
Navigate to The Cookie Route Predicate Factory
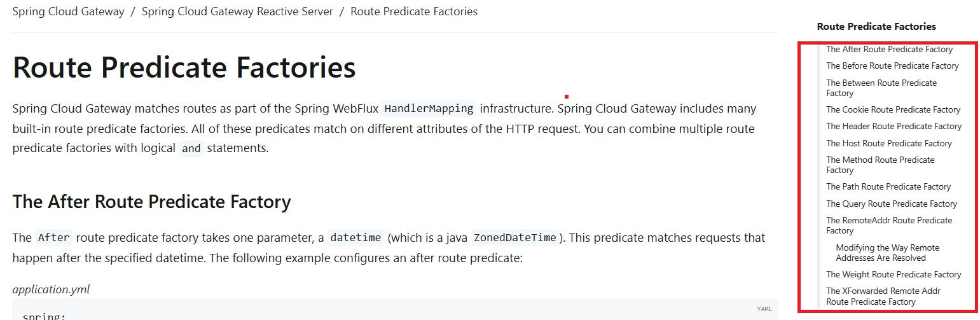click(x=893, y=109)
